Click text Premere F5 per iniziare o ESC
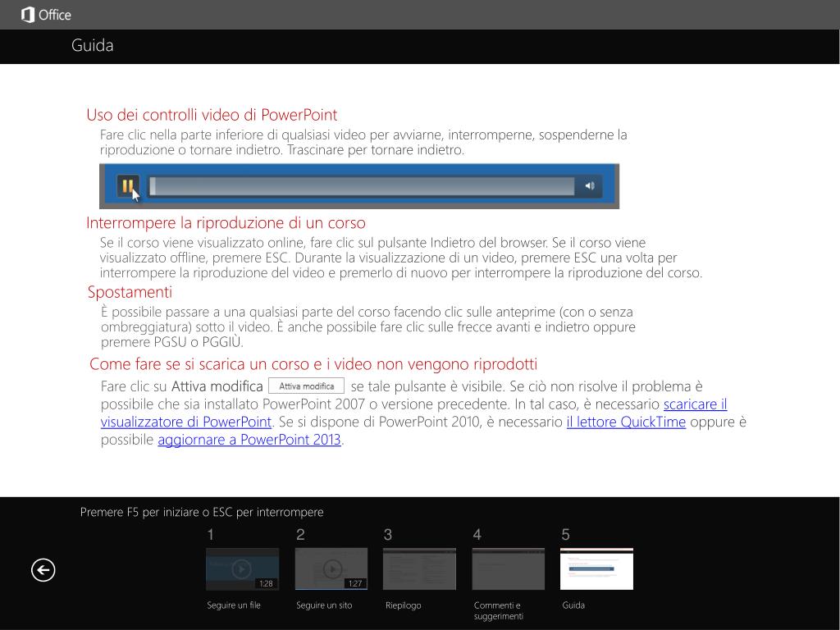Viewport: 840px width, 630px height. tap(202, 512)
